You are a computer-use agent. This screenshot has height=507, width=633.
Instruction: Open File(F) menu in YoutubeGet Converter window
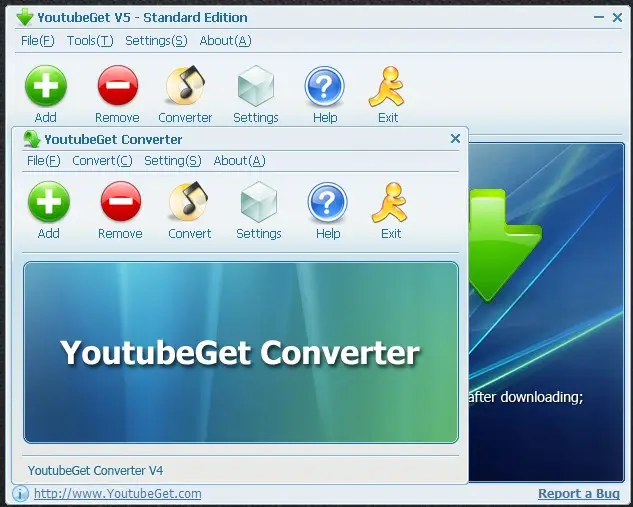(x=44, y=161)
